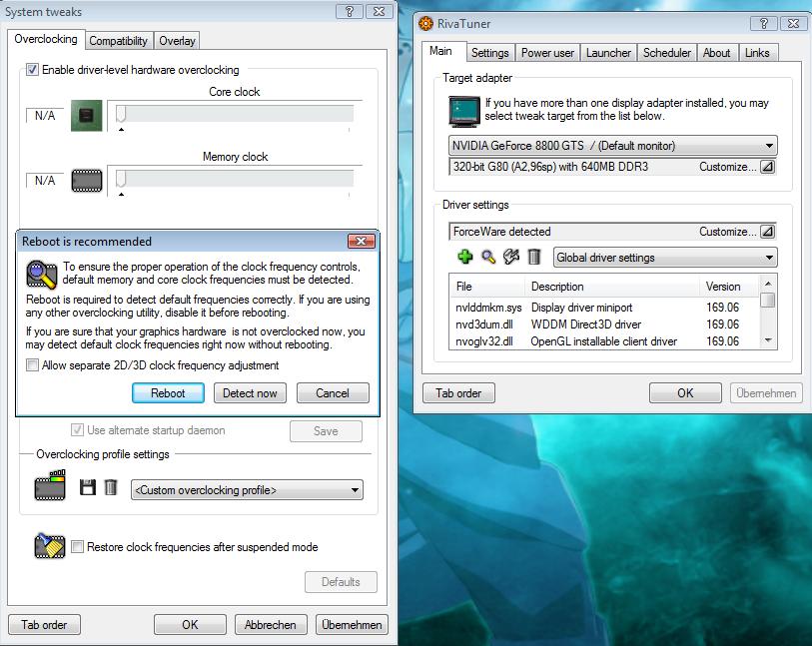
Task: Select the nvlddmkm.sys row
Action: click(x=605, y=308)
